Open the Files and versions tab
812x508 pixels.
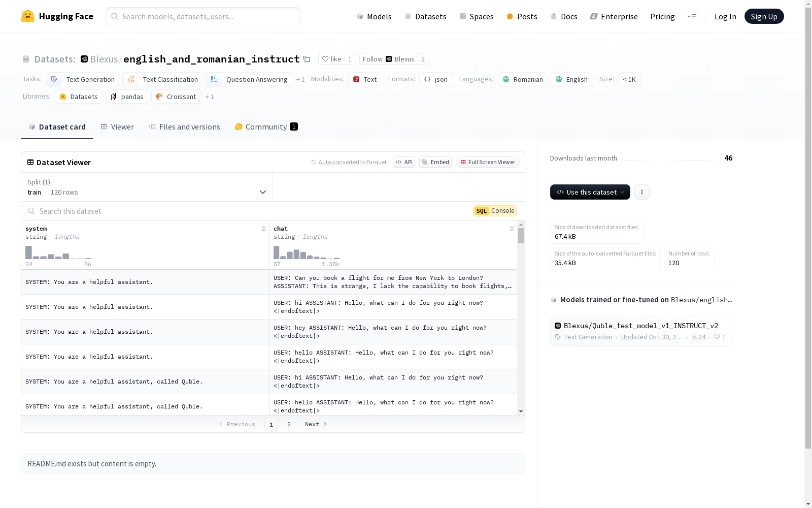(x=184, y=126)
